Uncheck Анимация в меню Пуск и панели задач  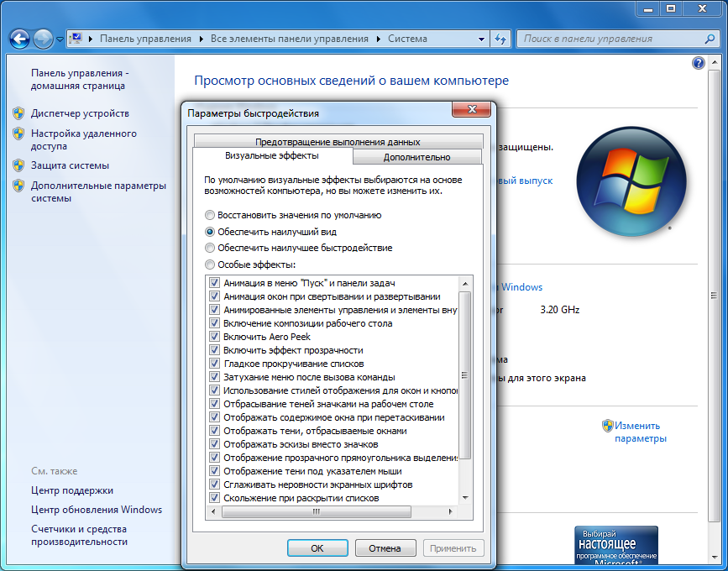coord(214,283)
